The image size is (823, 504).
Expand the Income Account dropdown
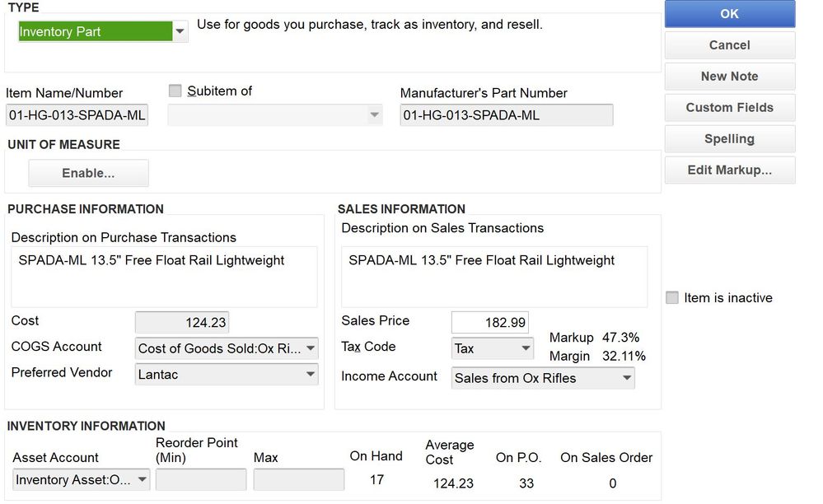point(627,378)
